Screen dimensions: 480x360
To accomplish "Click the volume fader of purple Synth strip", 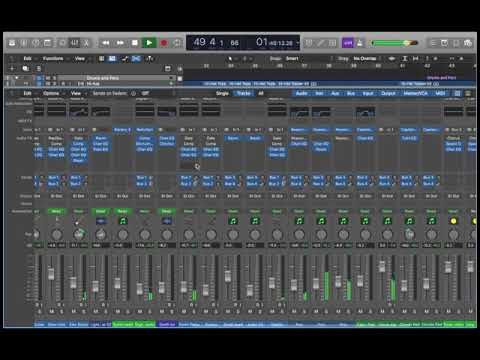I will click(161, 287).
